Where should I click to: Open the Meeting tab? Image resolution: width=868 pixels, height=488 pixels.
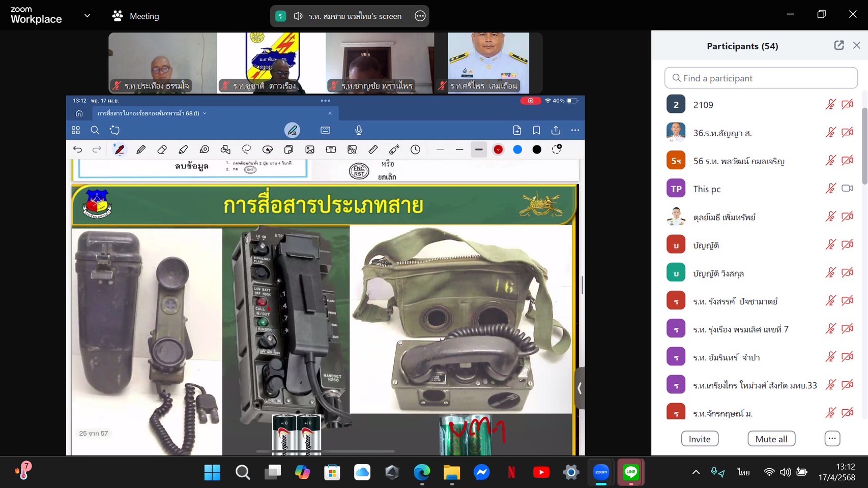(x=136, y=16)
